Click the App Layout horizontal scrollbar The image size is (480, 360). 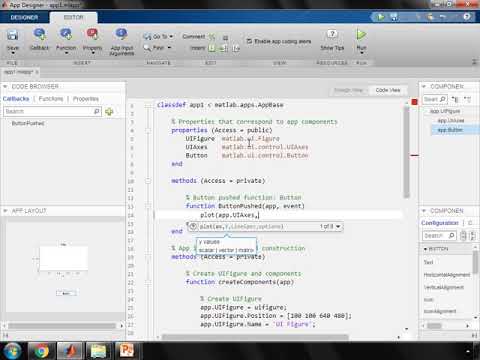(x=62, y=326)
